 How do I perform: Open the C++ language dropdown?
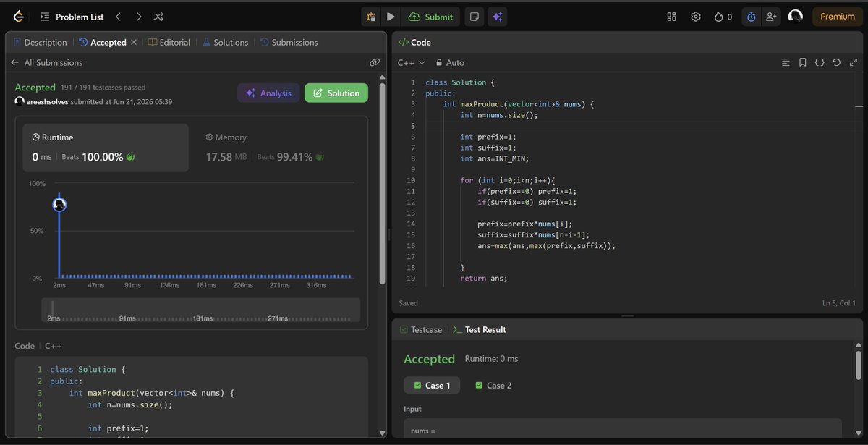pos(412,63)
